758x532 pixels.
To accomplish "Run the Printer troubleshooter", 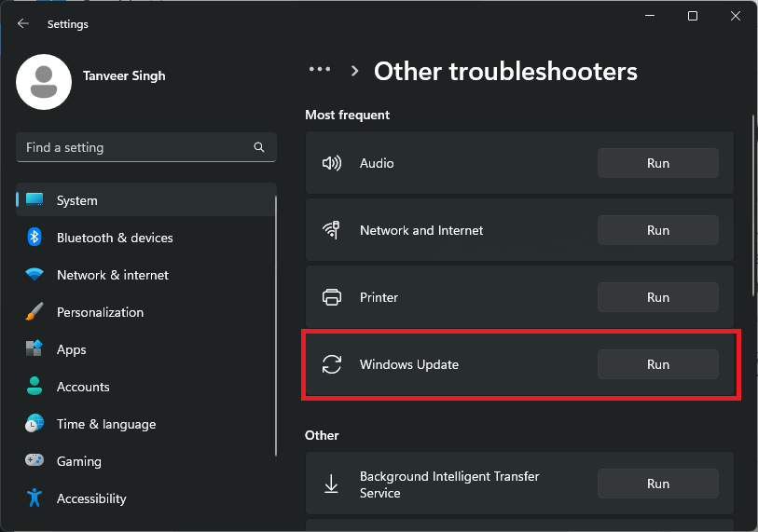I will click(658, 297).
